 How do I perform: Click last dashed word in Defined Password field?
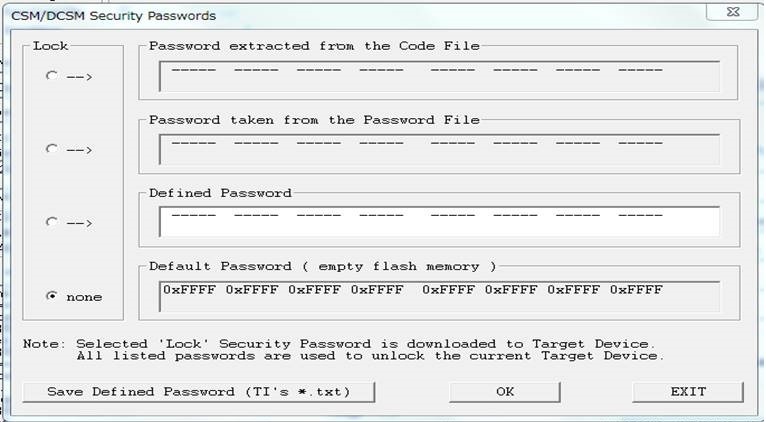pyautogui.click(x=640, y=216)
